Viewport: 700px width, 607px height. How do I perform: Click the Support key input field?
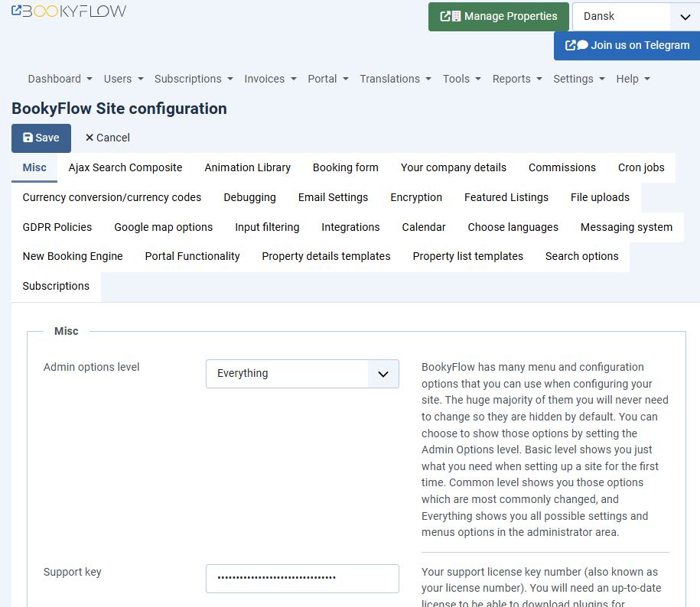tap(302, 579)
